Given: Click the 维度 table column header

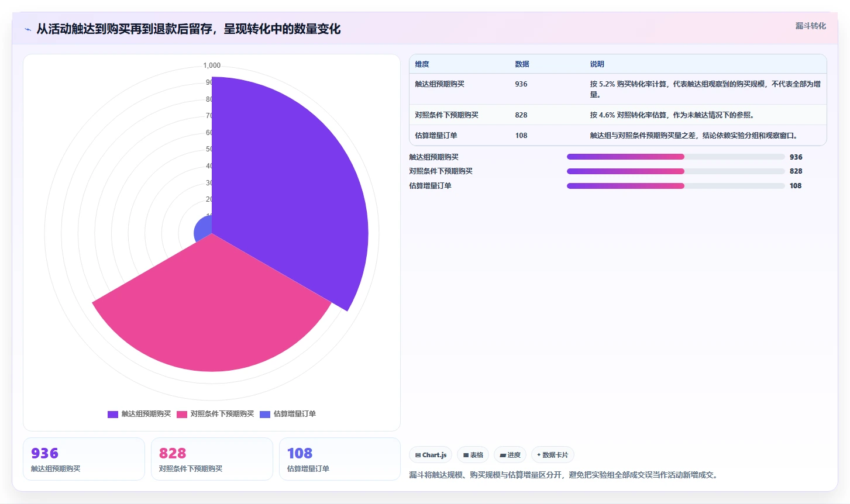Looking at the screenshot, I should click(422, 64).
